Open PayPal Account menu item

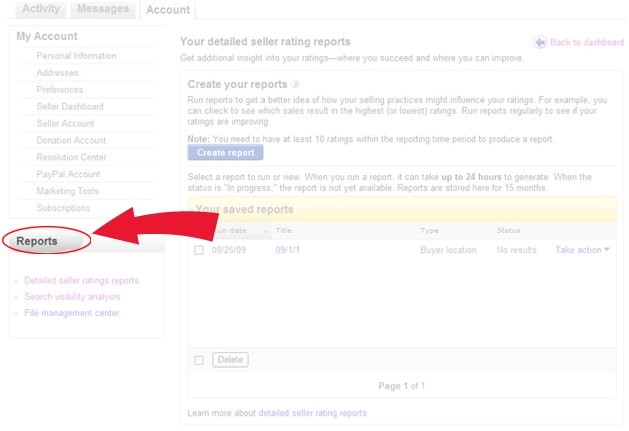(x=68, y=174)
